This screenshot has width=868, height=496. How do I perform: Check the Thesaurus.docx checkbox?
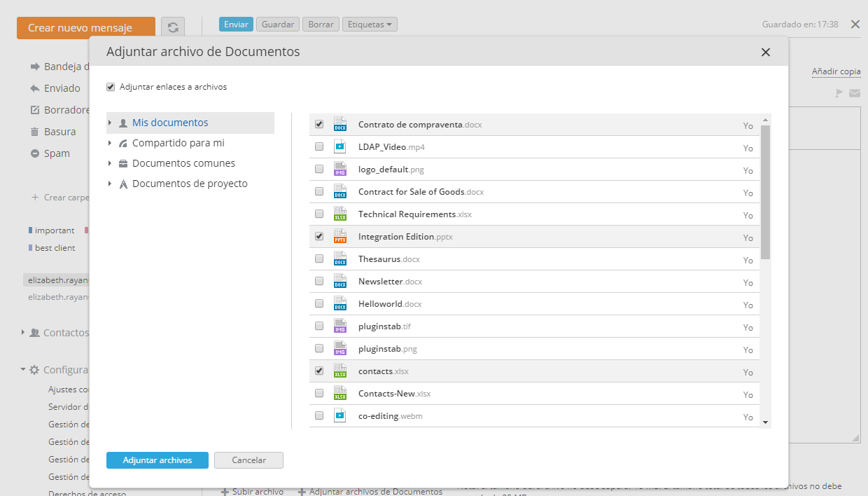coord(319,259)
